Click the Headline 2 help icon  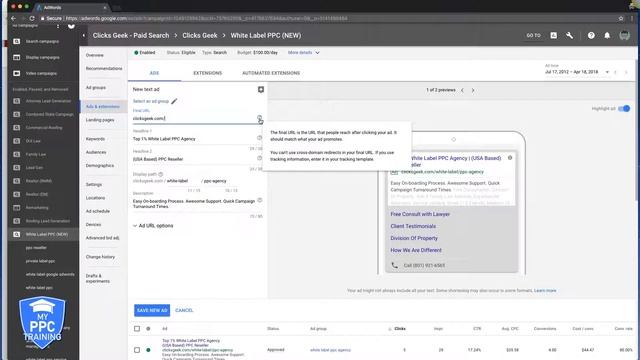pos(259,158)
